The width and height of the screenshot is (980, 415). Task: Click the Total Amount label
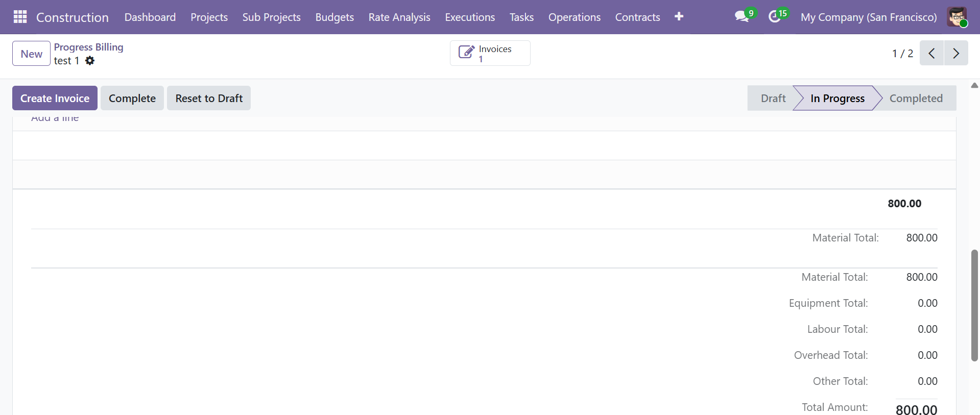click(x=835, y=407)
